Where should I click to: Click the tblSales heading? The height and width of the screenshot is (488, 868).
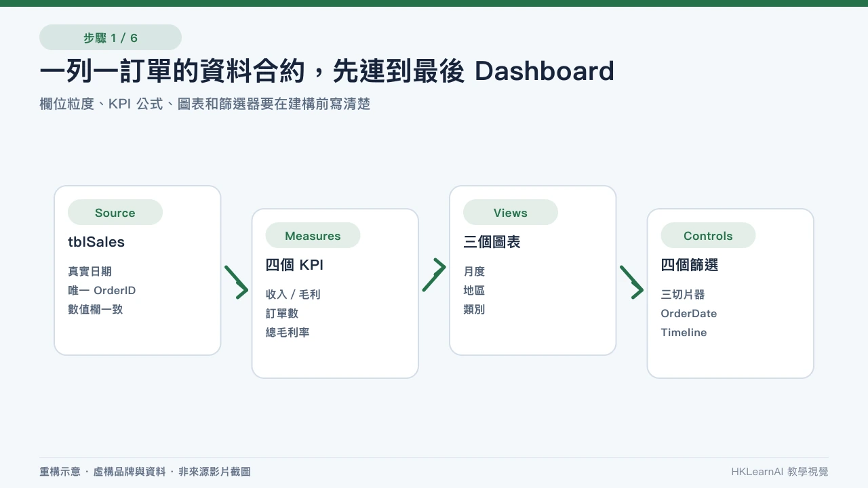[x=96, y=242]
